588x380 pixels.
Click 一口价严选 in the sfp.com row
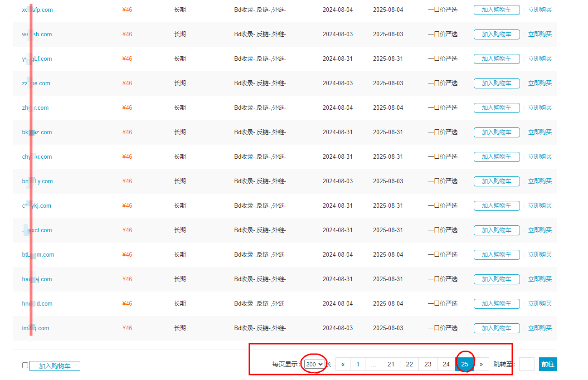click(x=442, y=10)
